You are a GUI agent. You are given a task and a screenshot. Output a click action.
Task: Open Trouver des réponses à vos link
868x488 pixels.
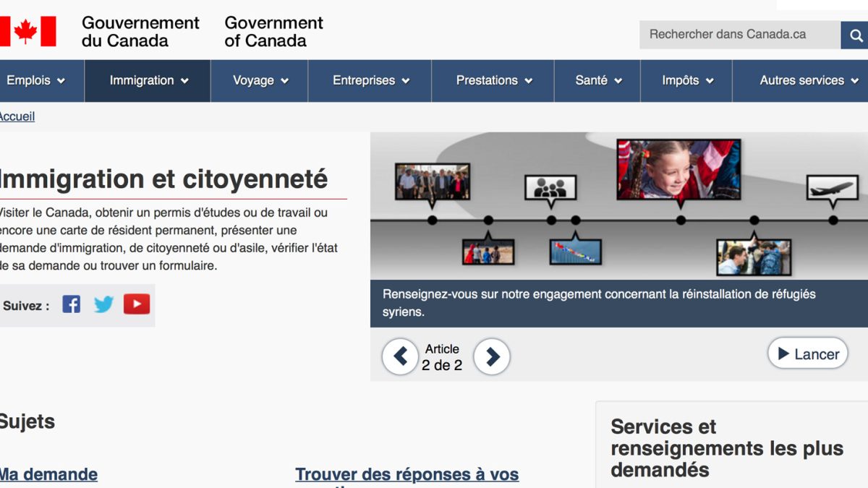407,474
